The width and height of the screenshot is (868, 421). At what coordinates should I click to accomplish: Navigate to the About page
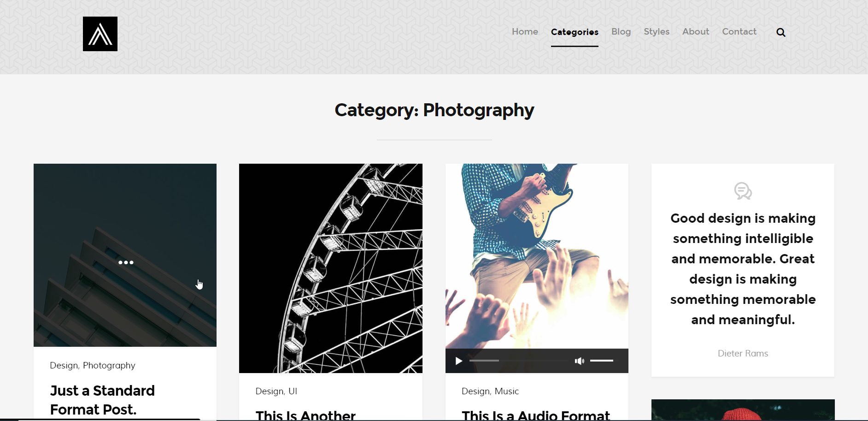click(696, 31)
